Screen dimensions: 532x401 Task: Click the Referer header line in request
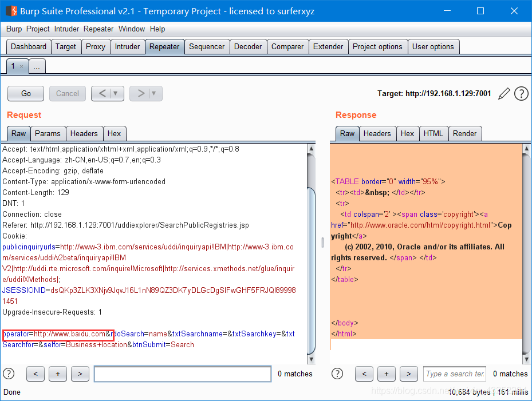point(125,225)
